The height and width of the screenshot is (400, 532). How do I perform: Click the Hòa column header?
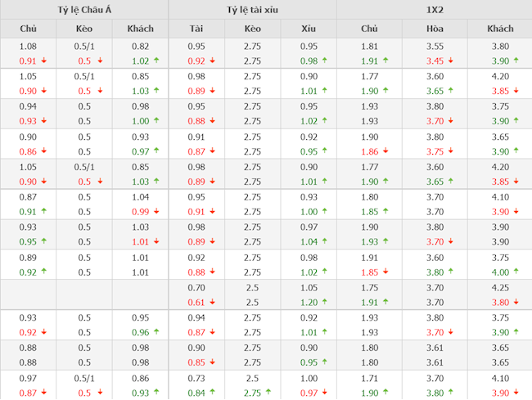click(x=435, y=29)
